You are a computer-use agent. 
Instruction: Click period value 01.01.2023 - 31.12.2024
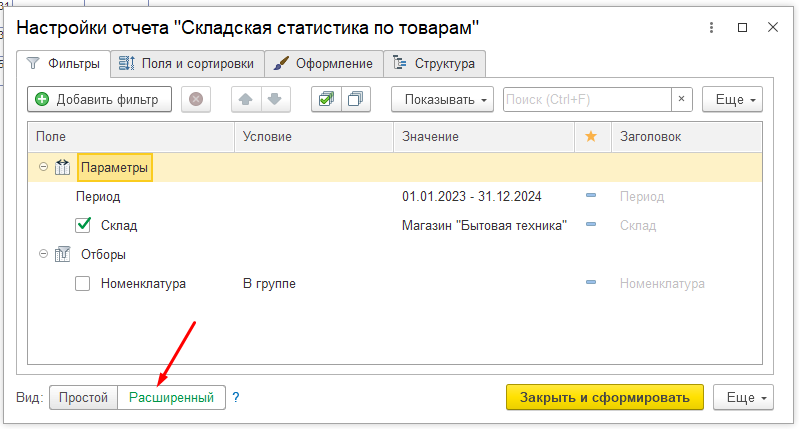tap(472, 197)
